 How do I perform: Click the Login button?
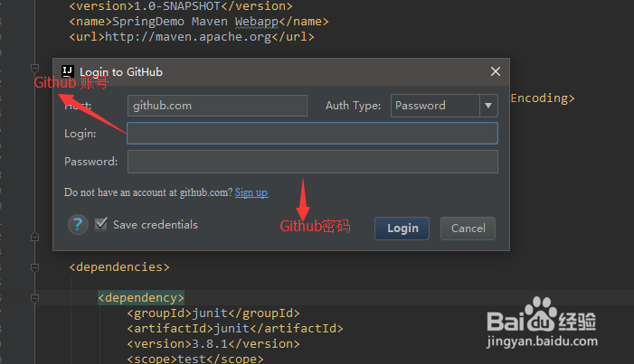pyautogui.click(x=402, y=229)
